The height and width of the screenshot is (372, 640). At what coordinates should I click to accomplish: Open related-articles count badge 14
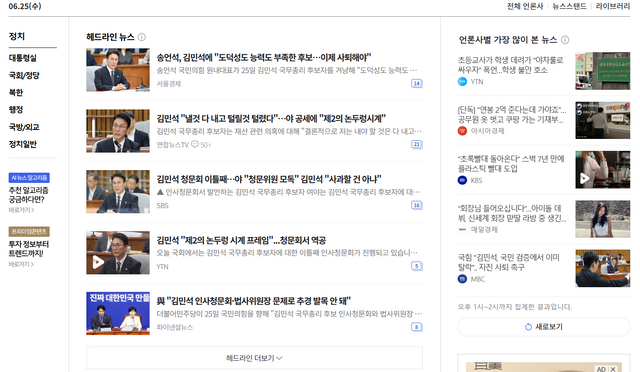coord(416,83)
